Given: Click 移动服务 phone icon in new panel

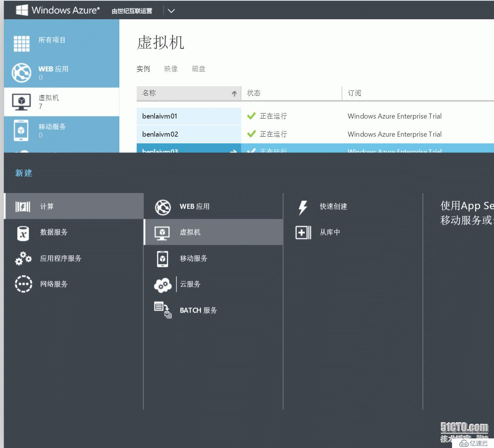Looking at the screenshot, I should [x=162, y=259].
